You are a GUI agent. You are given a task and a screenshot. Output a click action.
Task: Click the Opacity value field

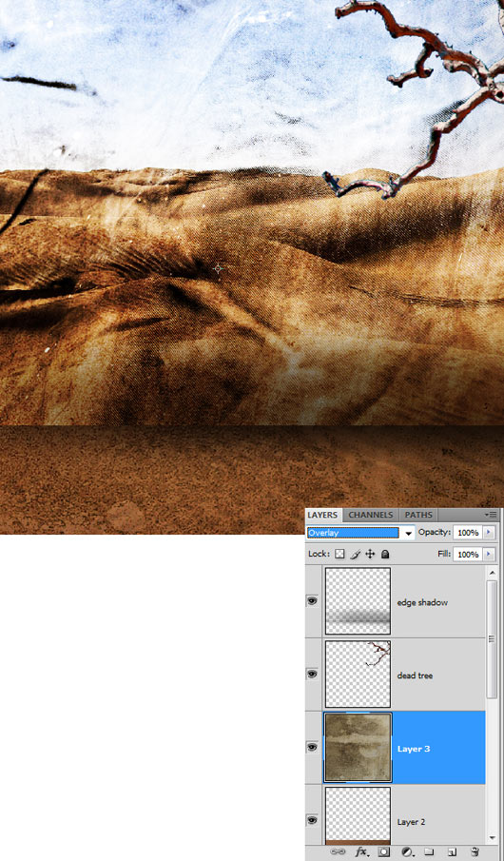[x=468, y=533]
